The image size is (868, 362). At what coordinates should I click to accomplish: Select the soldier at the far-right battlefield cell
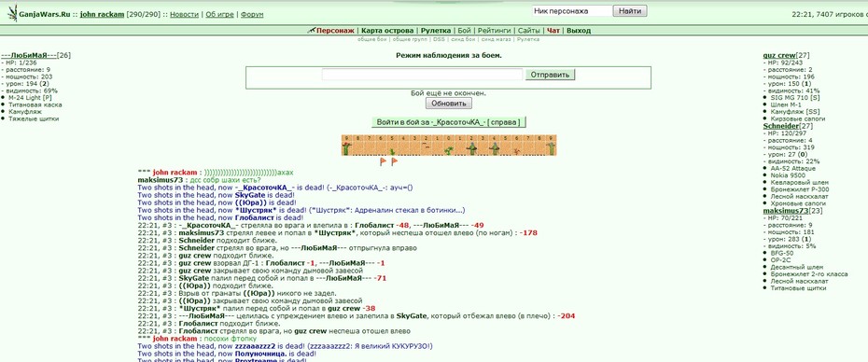552,148
